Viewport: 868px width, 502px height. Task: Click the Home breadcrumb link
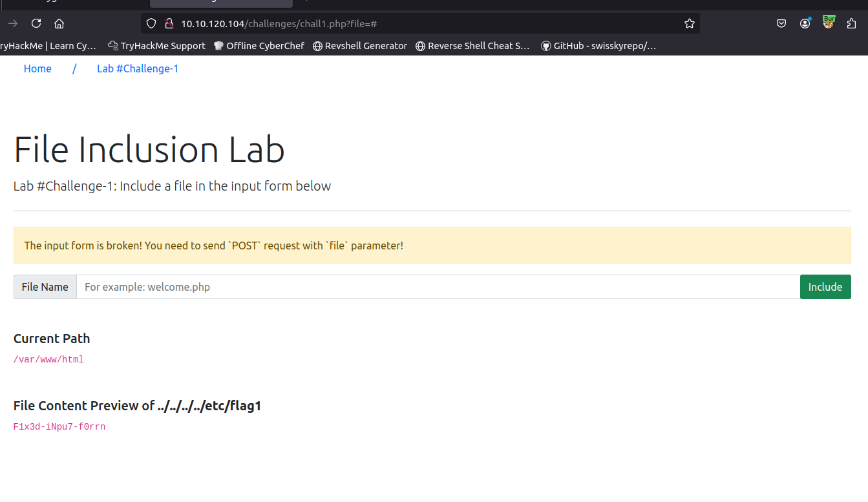click(x=37, y=68)
